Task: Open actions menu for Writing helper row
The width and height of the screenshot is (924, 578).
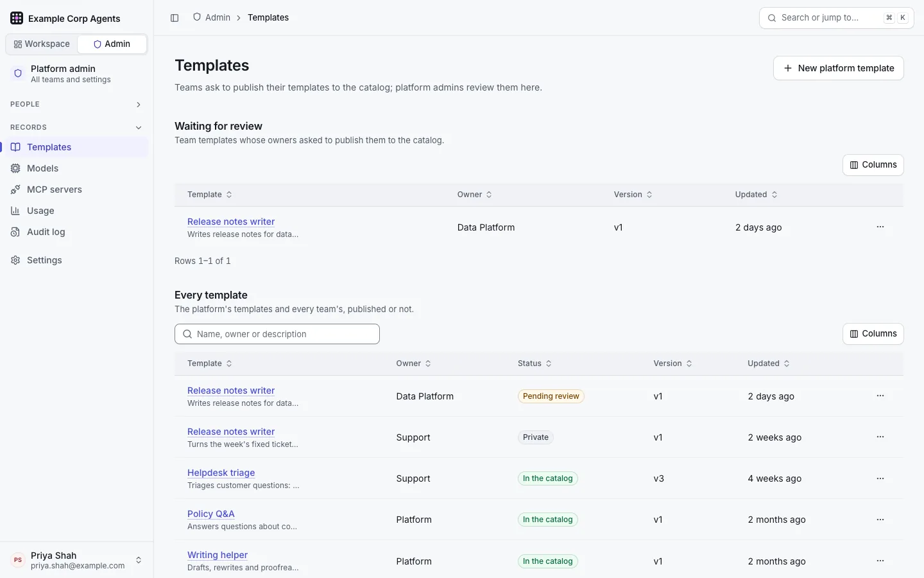Action: (x=880, y=561)
